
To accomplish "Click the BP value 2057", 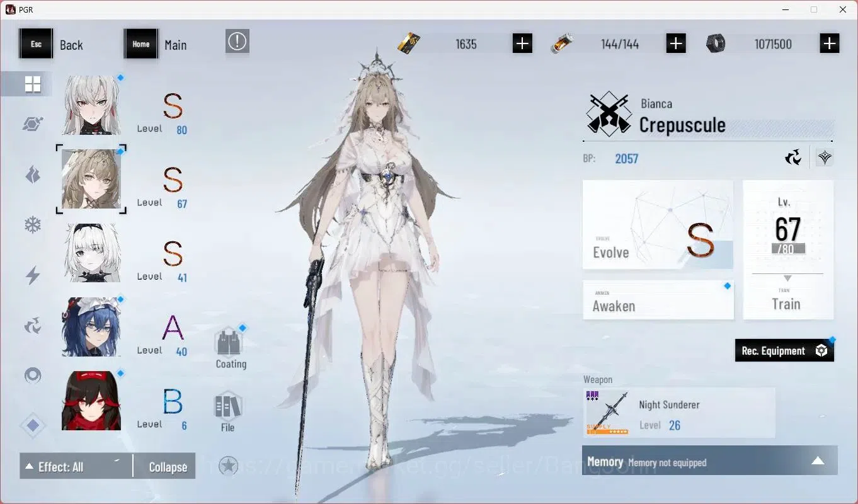I will (x=627, y=159).
